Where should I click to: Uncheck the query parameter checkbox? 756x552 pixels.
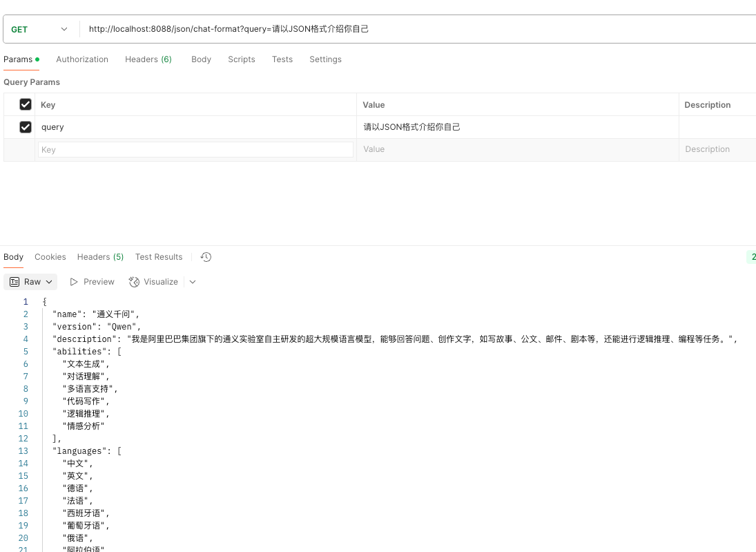point(26,127)
